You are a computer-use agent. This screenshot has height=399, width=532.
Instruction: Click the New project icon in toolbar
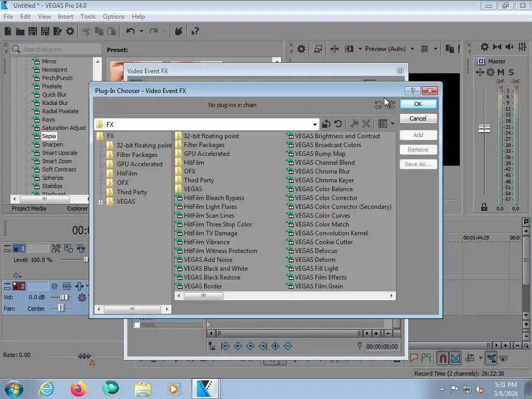[x=8, y=31]
